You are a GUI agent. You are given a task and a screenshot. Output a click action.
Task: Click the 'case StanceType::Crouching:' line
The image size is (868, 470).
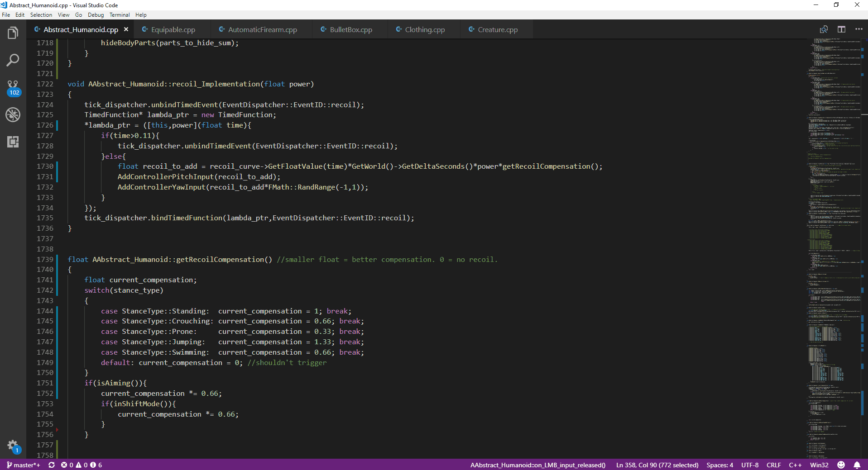coord(232,321)
